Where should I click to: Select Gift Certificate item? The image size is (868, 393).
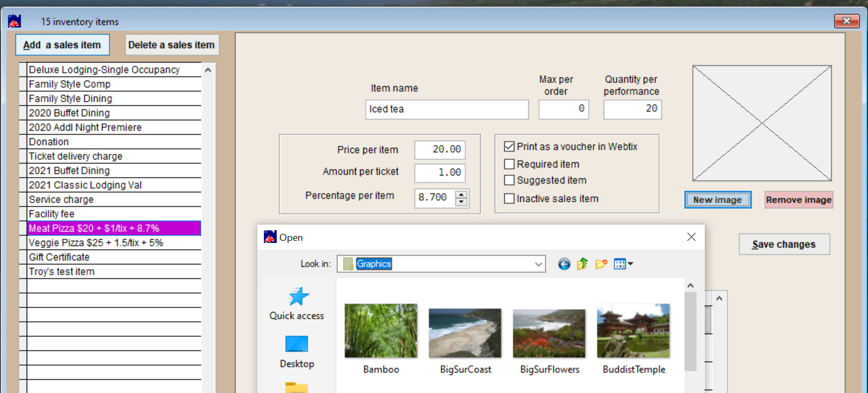click(x=114, y=257)
